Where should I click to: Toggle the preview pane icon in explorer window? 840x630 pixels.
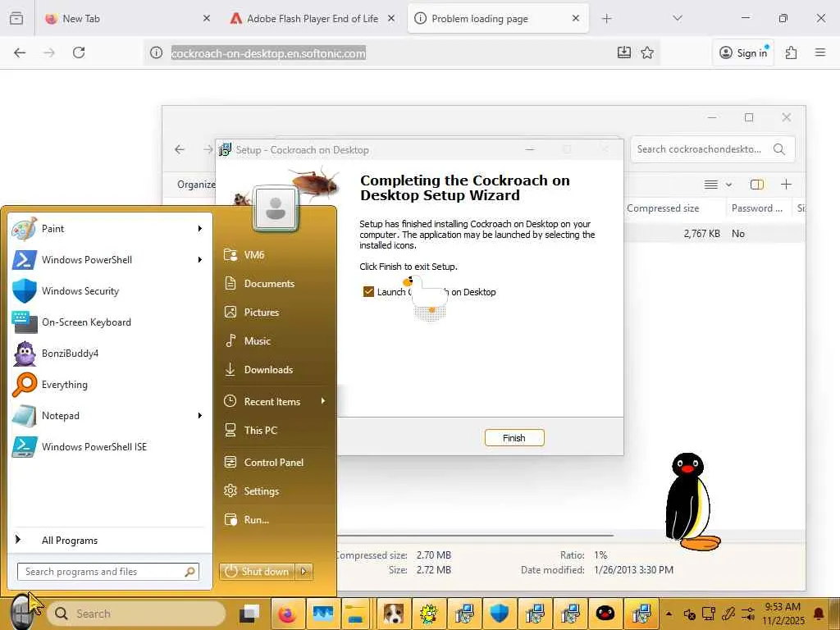coord(757,185)
